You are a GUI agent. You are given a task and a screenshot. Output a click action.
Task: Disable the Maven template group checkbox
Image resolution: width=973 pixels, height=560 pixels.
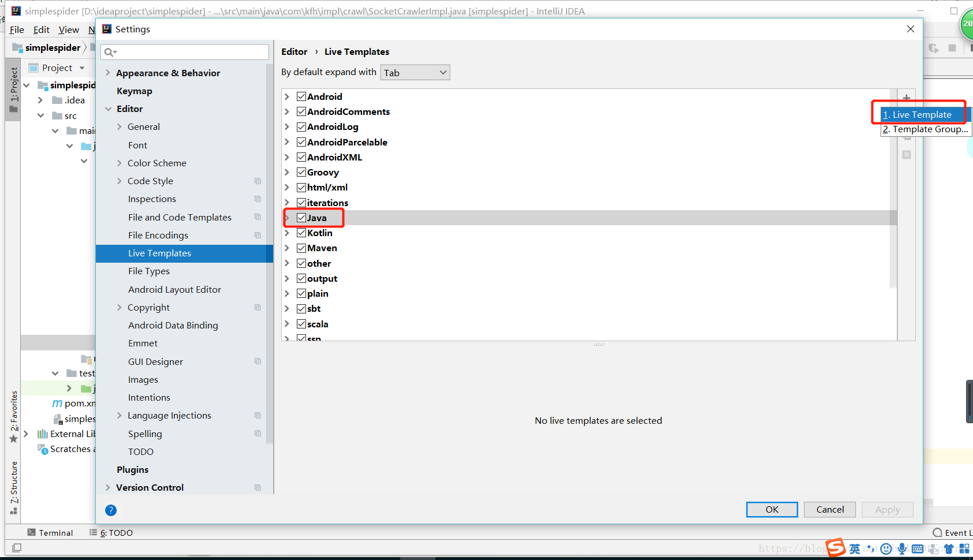tap(301, 248)
